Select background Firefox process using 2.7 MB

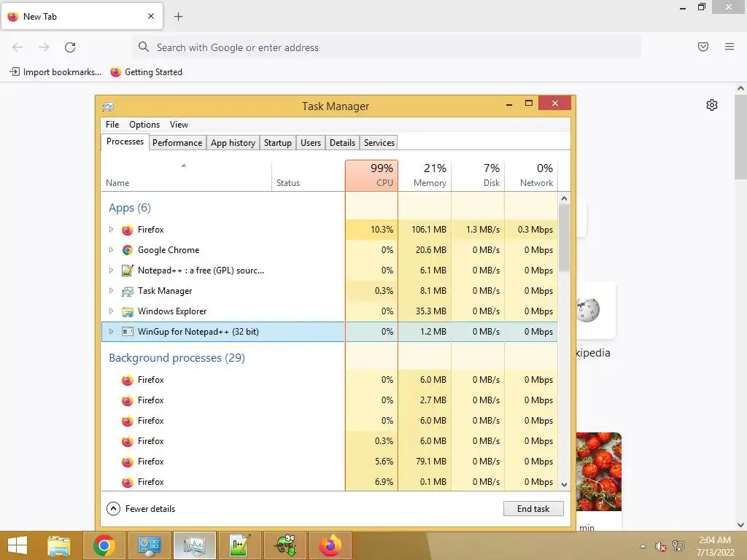(x=329, y=400)
